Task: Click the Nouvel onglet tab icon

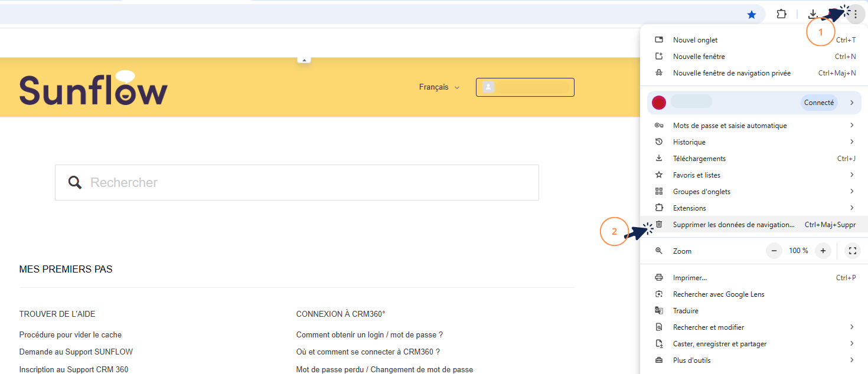Action: tap(659, 40)
